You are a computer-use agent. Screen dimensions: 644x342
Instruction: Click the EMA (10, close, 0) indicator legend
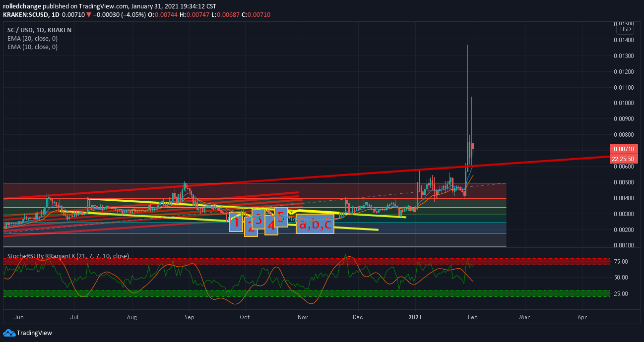(32, 47)
